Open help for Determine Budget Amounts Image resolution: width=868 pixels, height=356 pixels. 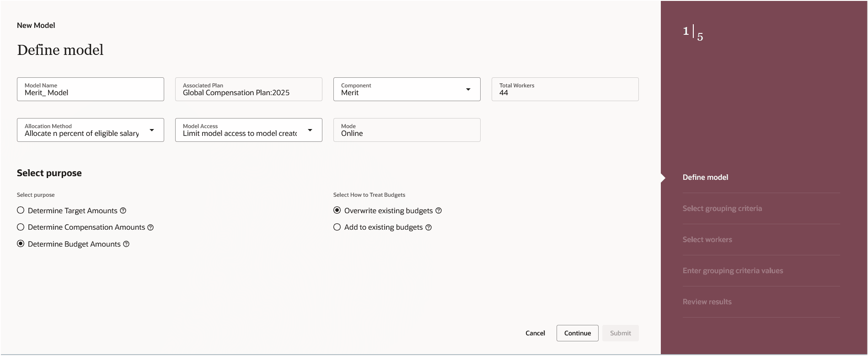126,244
